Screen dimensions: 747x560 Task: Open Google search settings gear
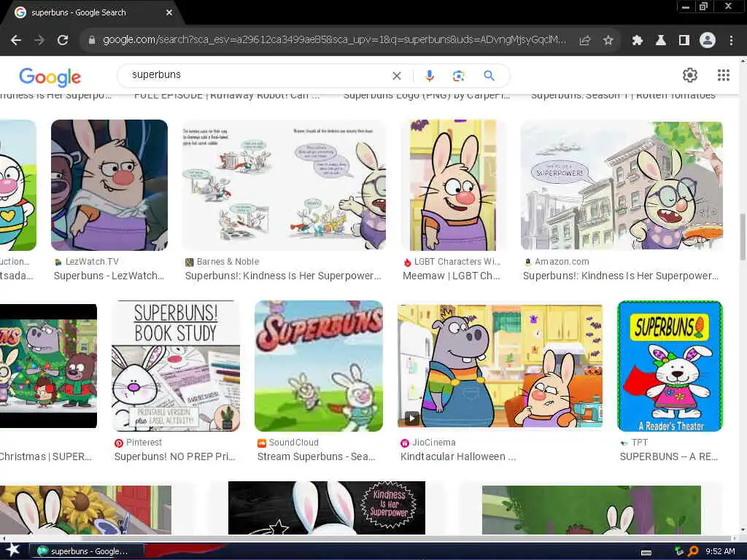(690, 75)
